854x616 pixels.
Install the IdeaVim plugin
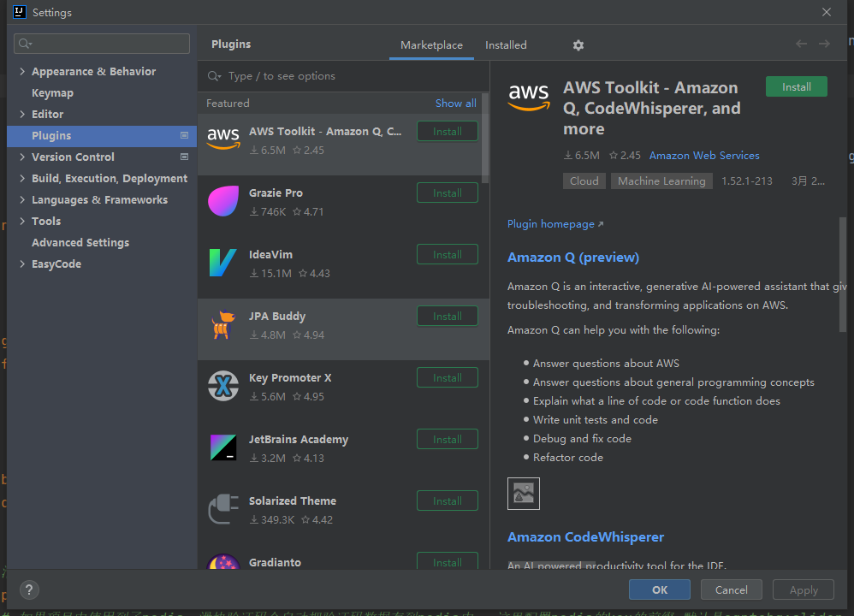448,254
